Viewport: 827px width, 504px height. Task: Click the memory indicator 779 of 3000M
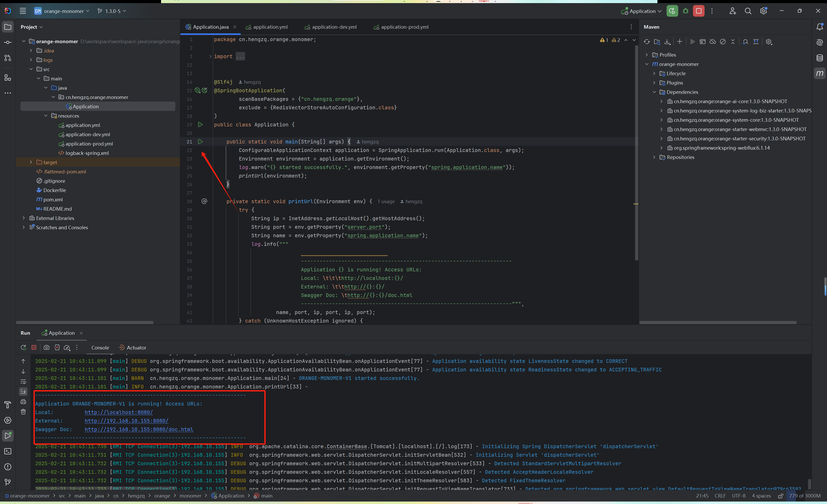(805, 496)
